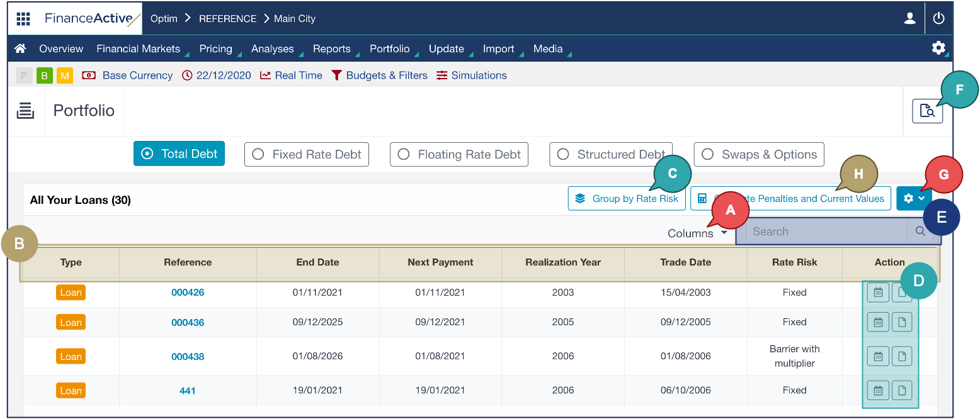Screen dimensions: 980x419
Task: Select the Floating Rate Debt option
Action: tap(459, 155)
